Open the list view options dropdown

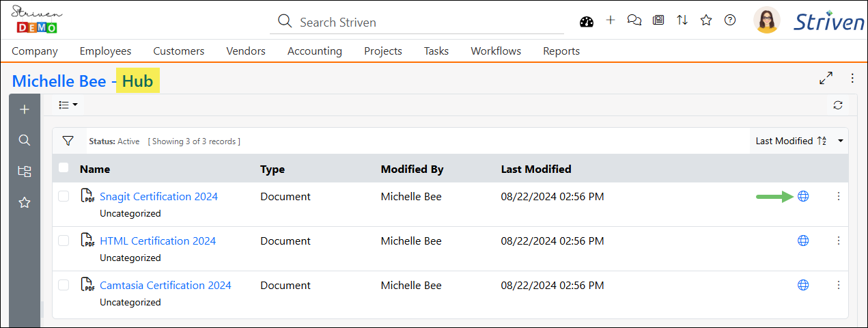coord(68,105)
